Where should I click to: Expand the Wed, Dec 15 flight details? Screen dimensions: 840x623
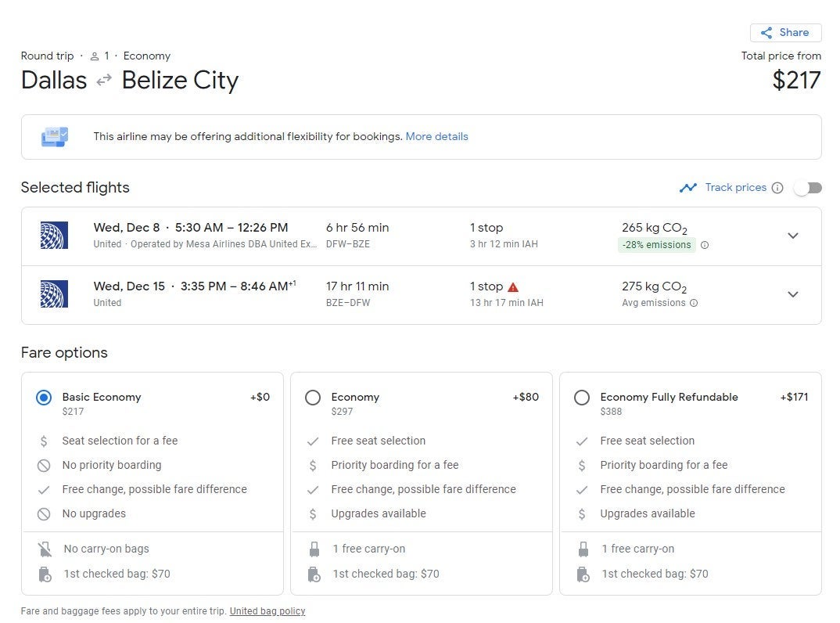click(x=792, y=294)
